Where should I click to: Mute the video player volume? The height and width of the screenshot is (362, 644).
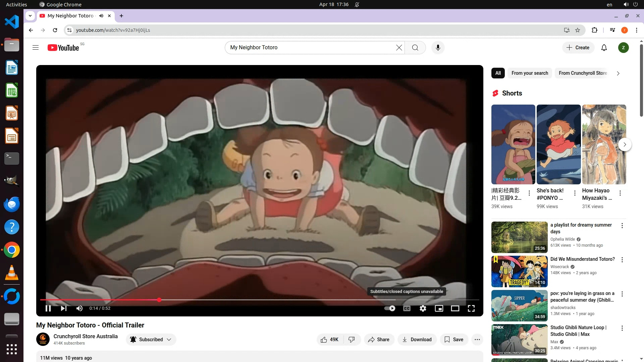pos(79,308)
